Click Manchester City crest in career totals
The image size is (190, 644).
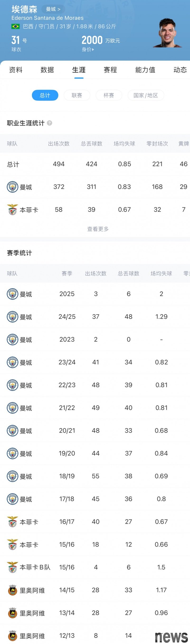[x=12, y=187]
